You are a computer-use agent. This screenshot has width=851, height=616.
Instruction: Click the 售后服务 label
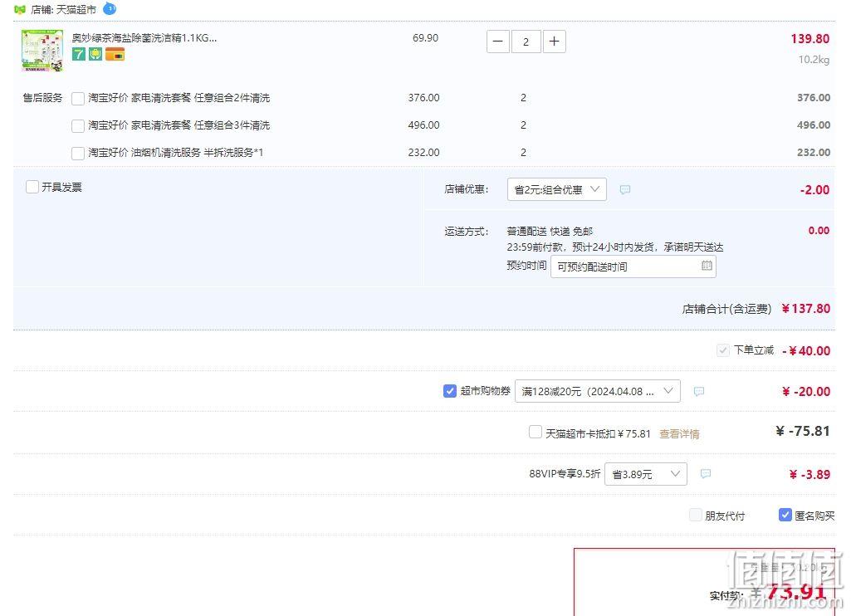point(42,98)
